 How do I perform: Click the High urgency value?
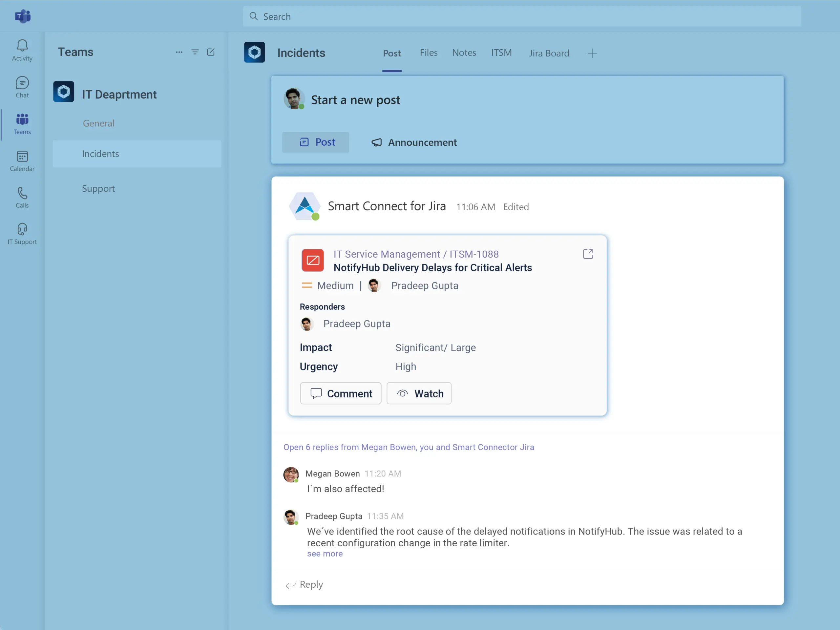pos(406,367)
